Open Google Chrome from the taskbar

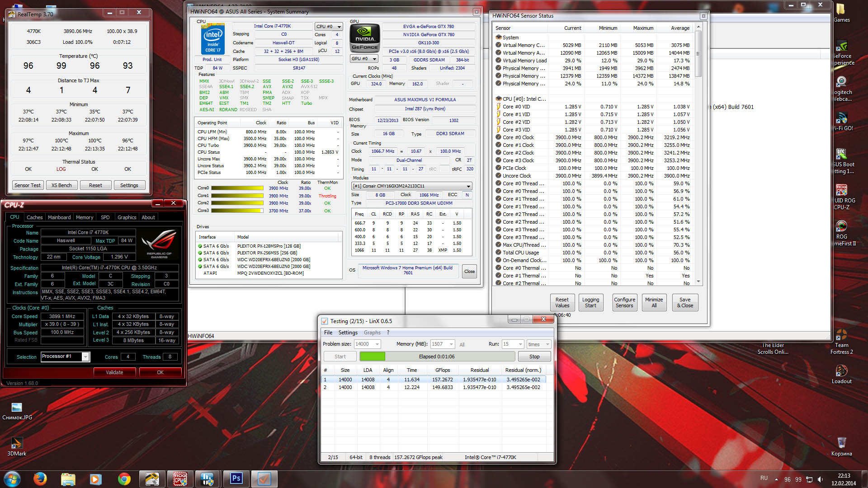point(124,479)
